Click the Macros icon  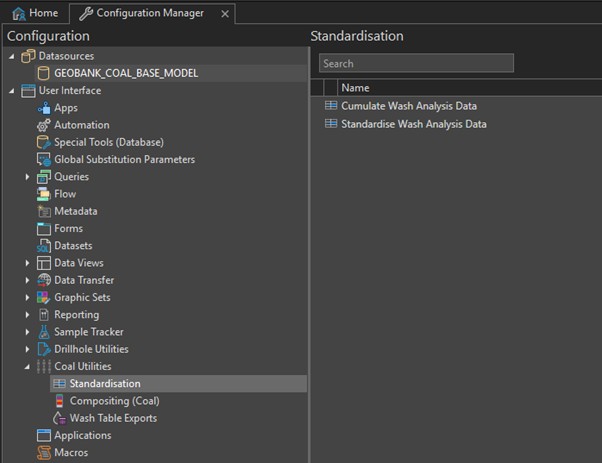[44, 453]
